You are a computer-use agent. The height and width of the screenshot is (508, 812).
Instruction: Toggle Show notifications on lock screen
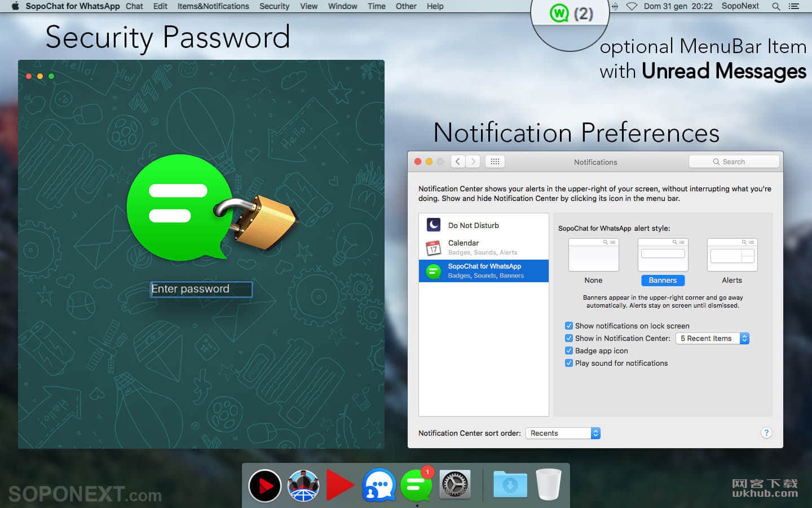(x=569, y=326)
